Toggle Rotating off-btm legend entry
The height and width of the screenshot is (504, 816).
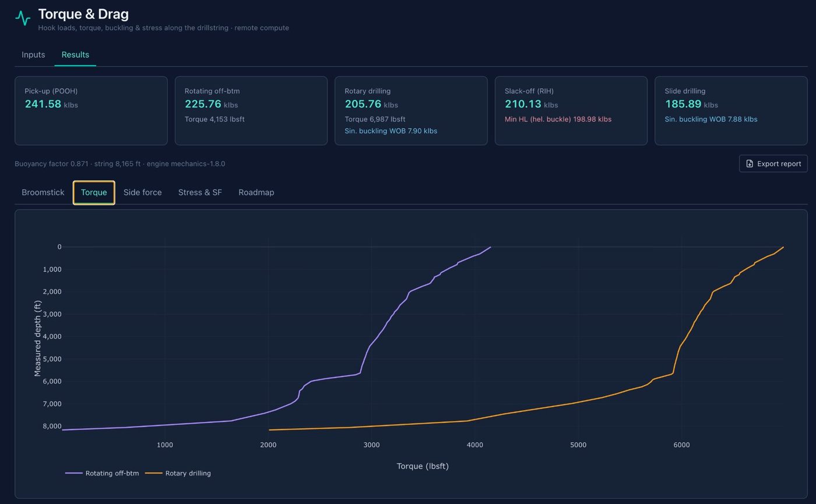[x=102, y=473]
